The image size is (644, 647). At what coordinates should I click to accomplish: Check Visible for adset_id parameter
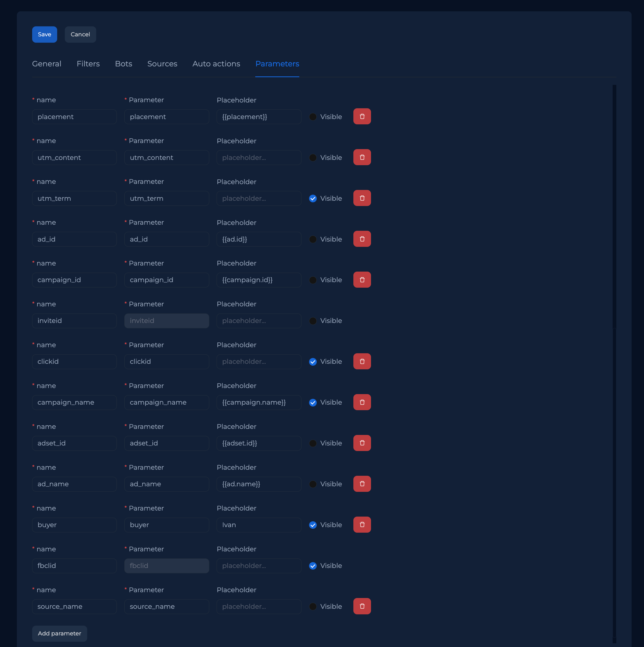coord(313,443)
